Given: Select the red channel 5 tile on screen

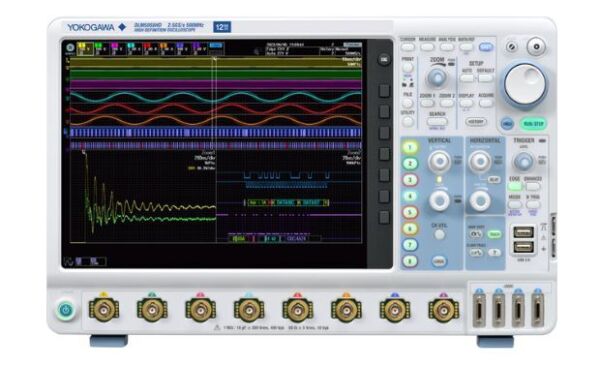Looking at the screenshot, I should click(151, 49).
